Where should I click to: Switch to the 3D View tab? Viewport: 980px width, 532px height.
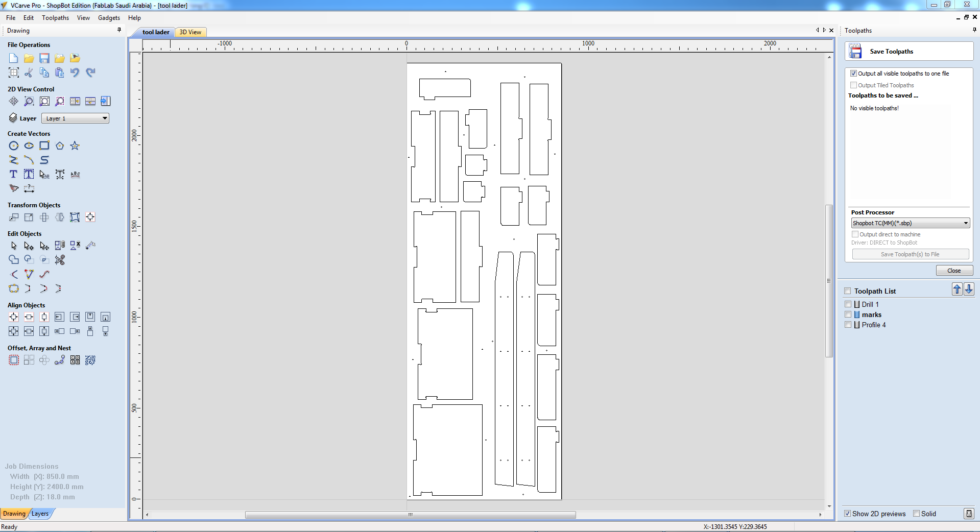coord(190,32)
